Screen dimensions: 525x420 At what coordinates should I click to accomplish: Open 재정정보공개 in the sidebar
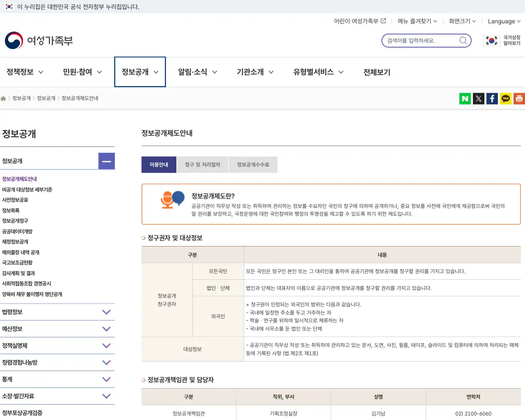tap(15, 242)
